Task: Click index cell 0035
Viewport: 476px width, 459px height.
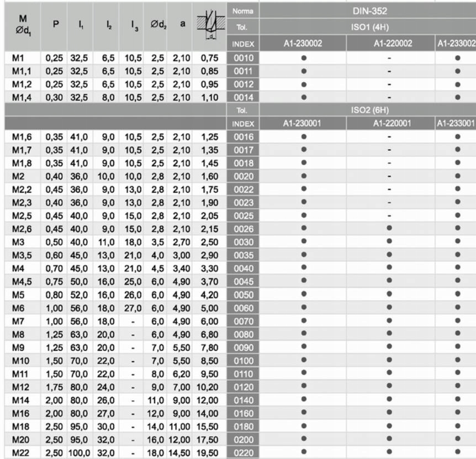Action: (x=243, y=255)
